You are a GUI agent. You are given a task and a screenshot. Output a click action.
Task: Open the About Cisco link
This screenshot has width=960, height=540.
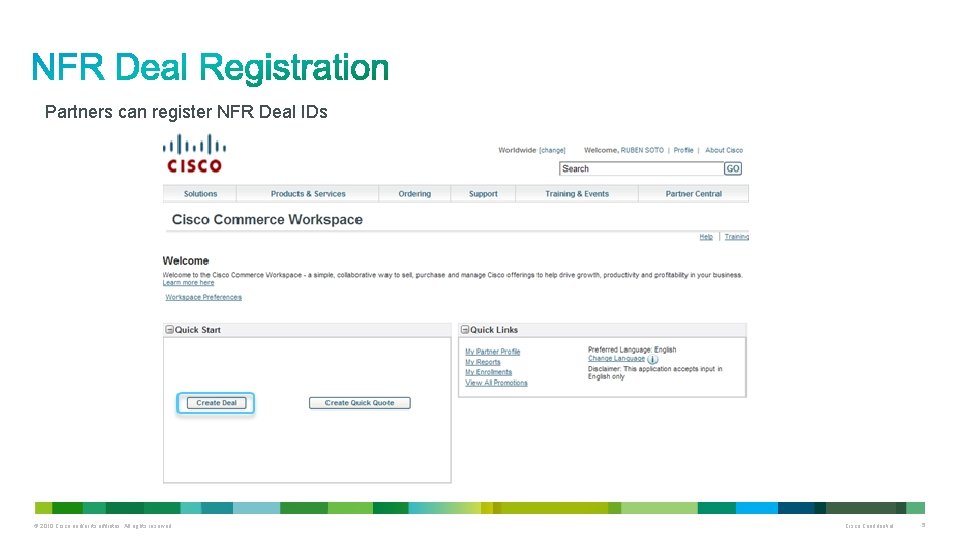point(724,150)
